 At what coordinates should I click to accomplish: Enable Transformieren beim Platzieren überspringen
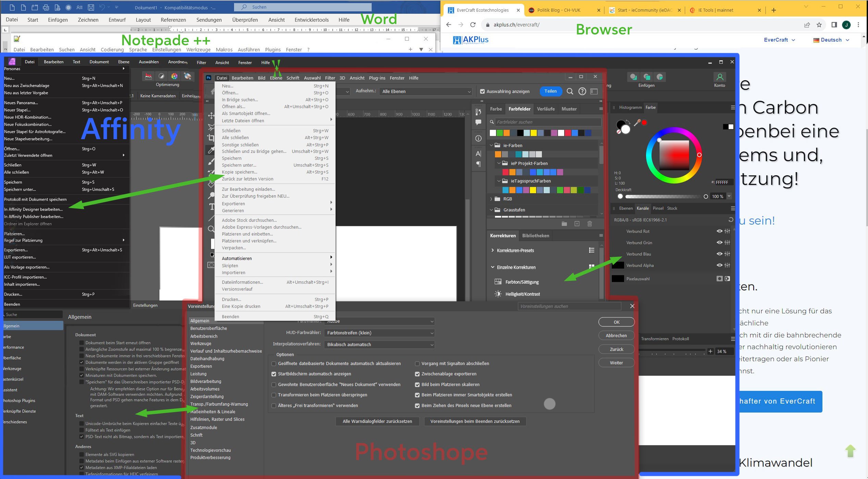coord(274,395)
